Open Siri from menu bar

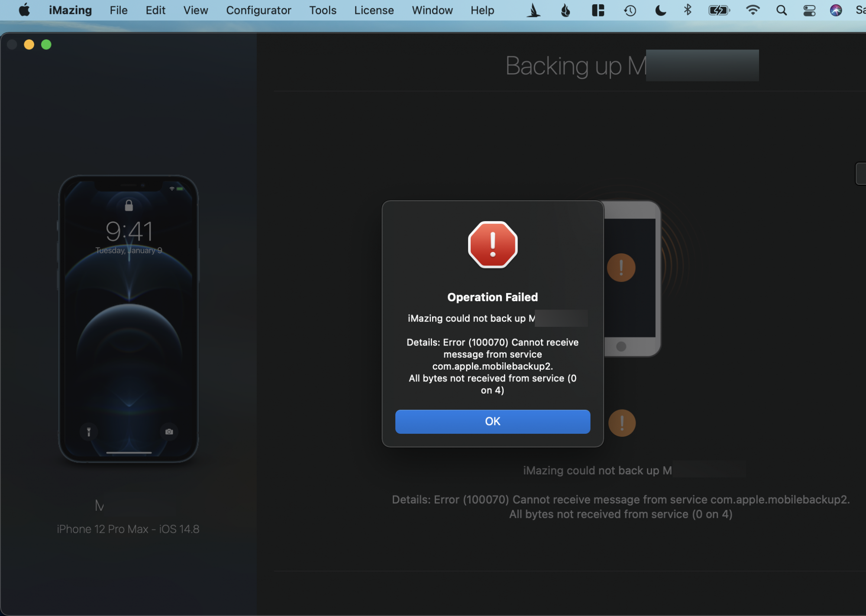[836, 10]
